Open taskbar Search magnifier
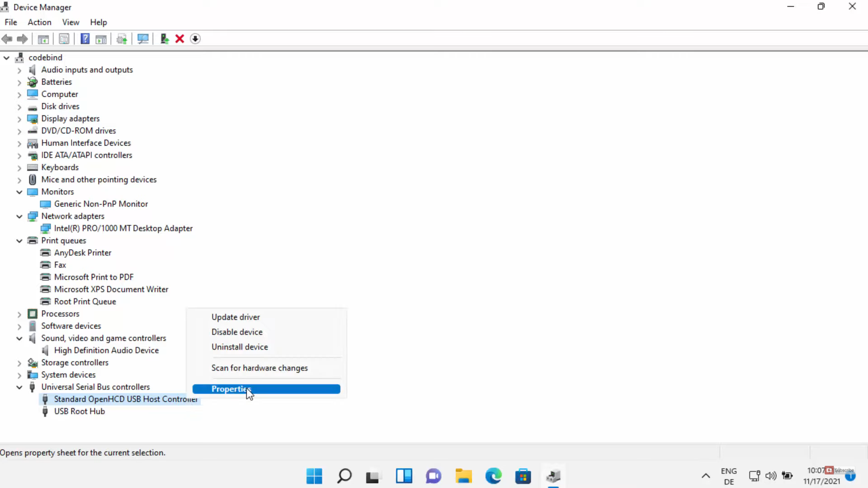The height and width of the screenshot is (488, 868). [344, 476]
